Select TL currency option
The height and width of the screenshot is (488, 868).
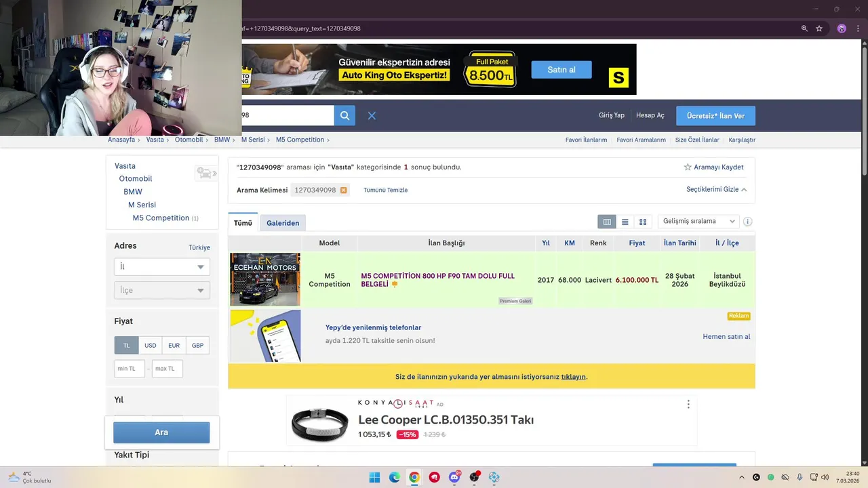point(126,345)
